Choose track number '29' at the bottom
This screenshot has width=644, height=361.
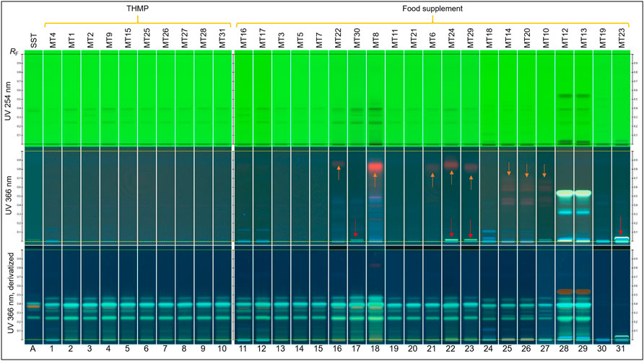583,349
